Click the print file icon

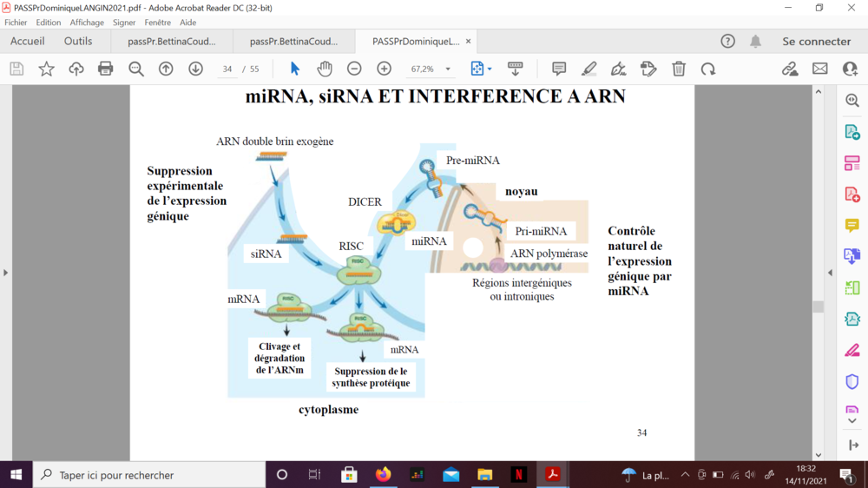point(106,69)
